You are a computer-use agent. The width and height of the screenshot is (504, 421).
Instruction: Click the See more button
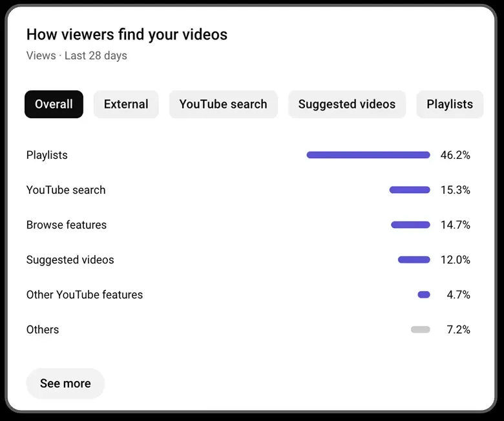tap(65, 384)
